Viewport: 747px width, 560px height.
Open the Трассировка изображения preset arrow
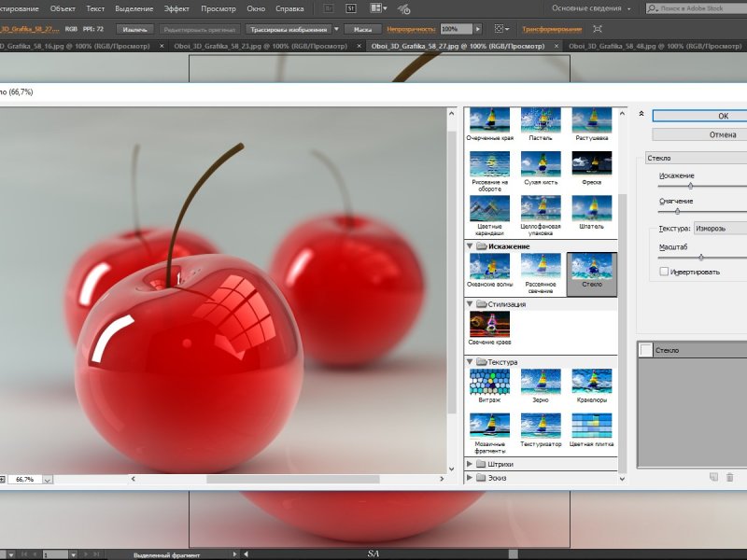coord(336,29)
